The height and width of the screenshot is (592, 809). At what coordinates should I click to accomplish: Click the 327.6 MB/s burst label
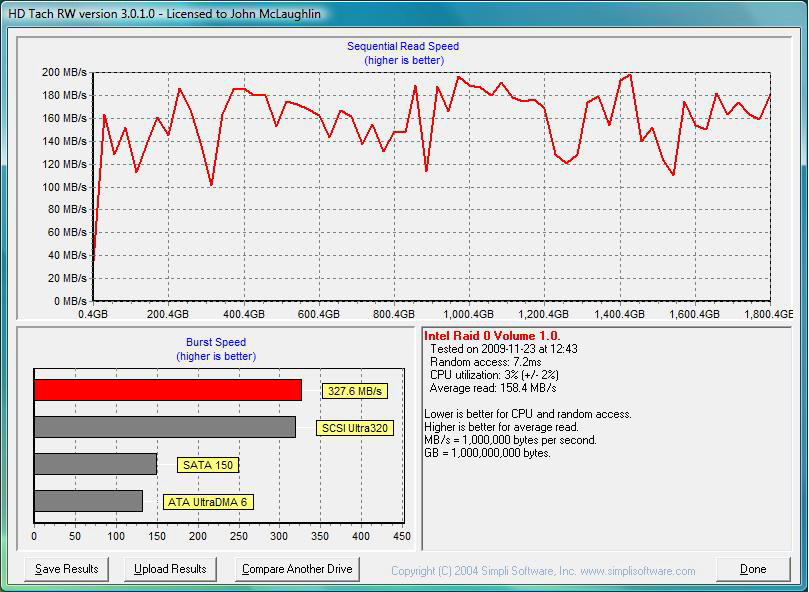(355, 391)
